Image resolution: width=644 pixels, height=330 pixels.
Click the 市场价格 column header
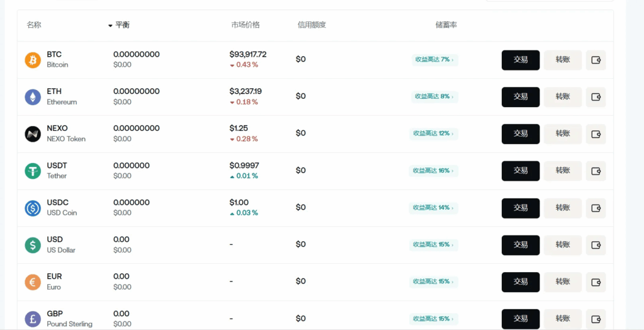click(x=245, y=25)
